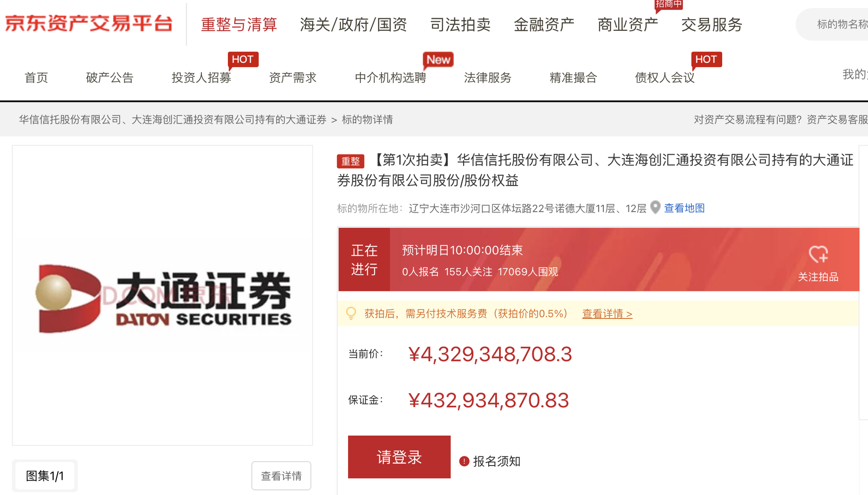Click 资产交易客服 help link

coord(837,120)
